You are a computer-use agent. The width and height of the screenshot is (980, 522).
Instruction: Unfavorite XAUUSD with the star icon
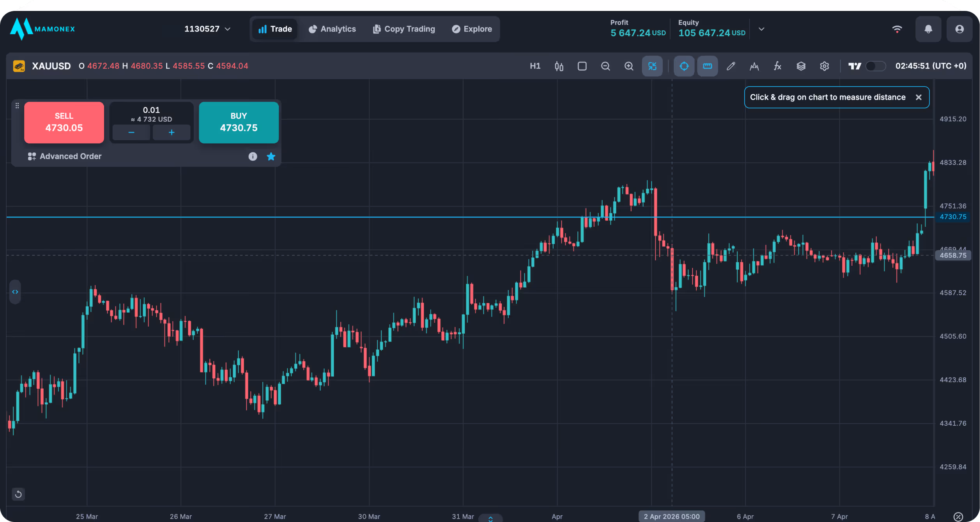click(x=271, y=156)
